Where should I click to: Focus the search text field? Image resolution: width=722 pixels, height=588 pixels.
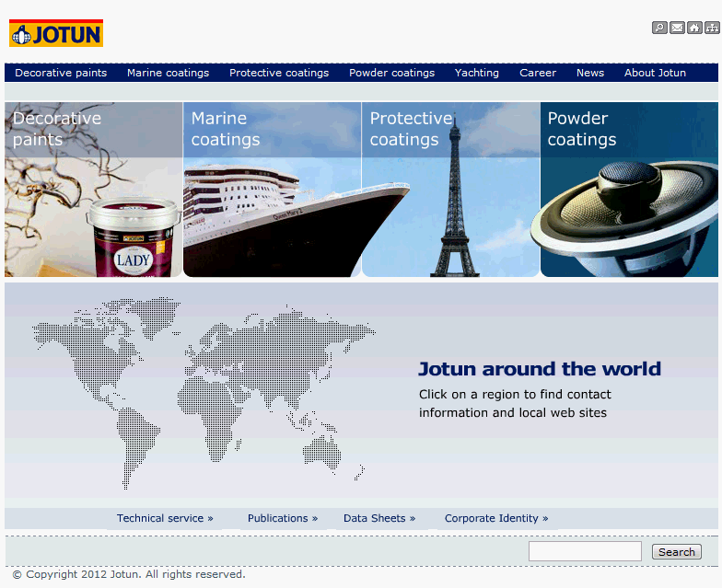tap(585, 551)
